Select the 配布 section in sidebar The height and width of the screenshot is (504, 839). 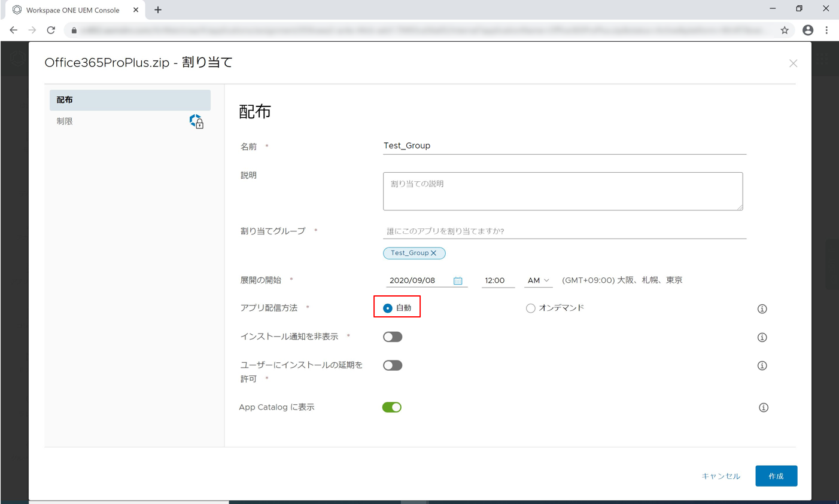[130, 100]
